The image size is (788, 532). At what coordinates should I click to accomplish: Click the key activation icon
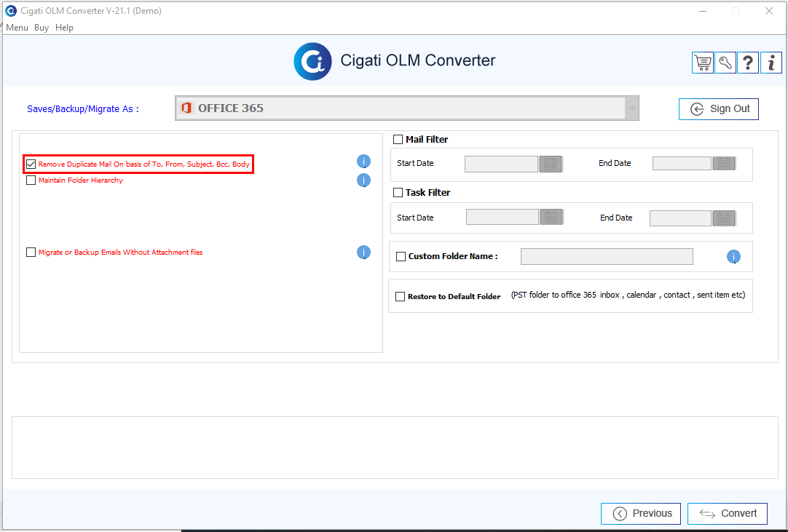(725, 63)
